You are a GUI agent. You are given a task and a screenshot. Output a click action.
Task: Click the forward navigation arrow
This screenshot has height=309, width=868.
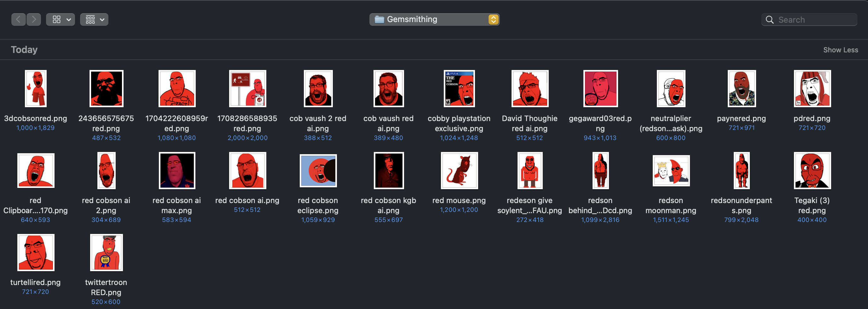[x=34, y=20]
